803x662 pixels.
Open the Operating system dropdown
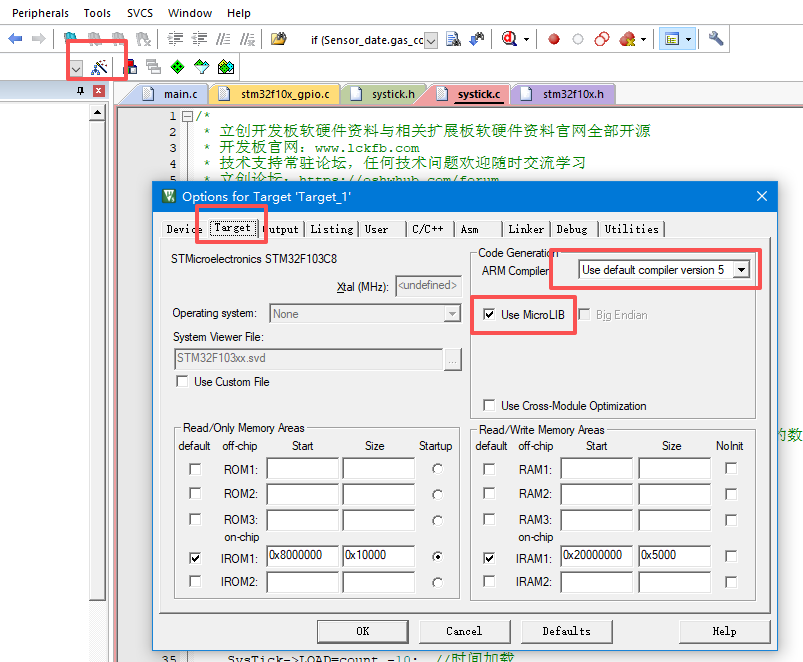pyautogui.click(x=452, y=313)
